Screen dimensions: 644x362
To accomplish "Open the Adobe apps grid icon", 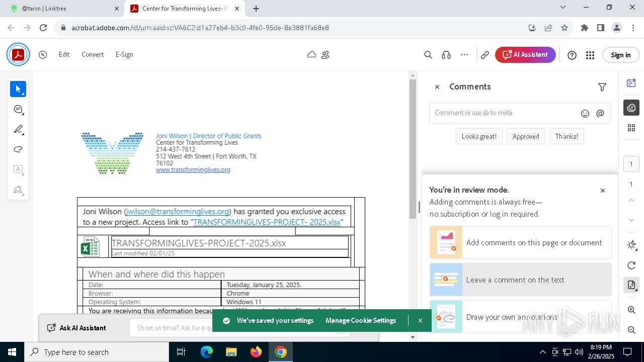I will [x=590, y=55].
